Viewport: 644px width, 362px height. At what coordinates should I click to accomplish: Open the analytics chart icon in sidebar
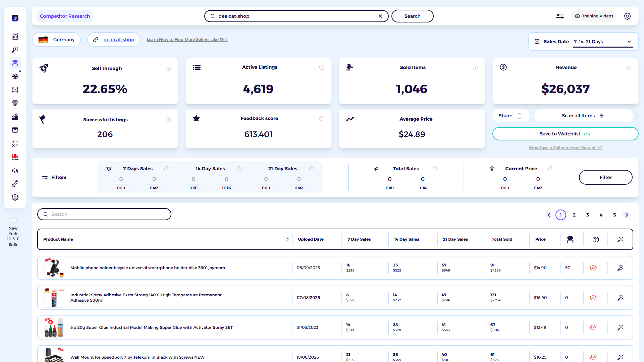[15, 36]
